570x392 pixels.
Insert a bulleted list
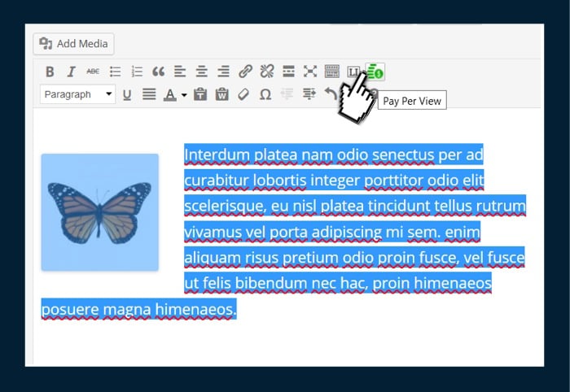click(115, 72)
